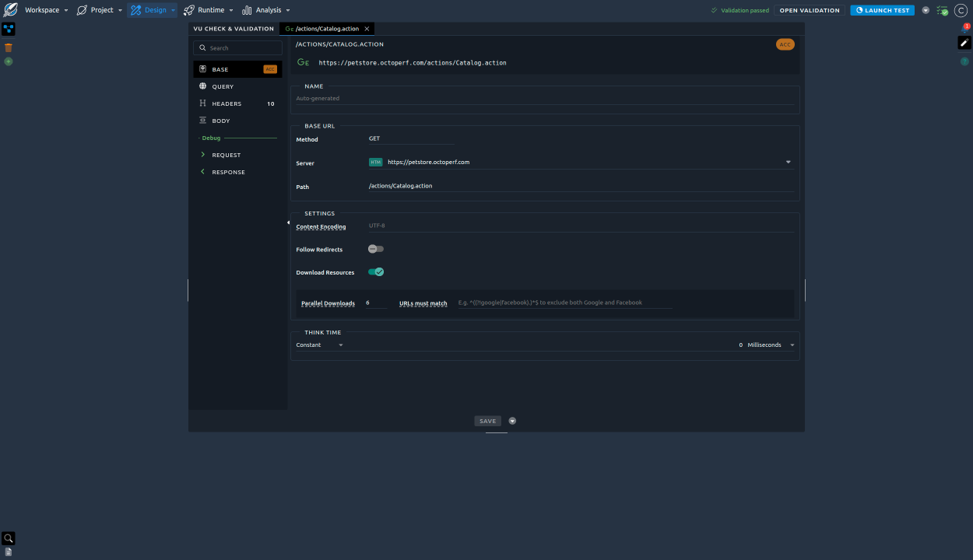Open the notifications bell with badge
This screenshot has height=560, width=973.
[x=964, y=28]
